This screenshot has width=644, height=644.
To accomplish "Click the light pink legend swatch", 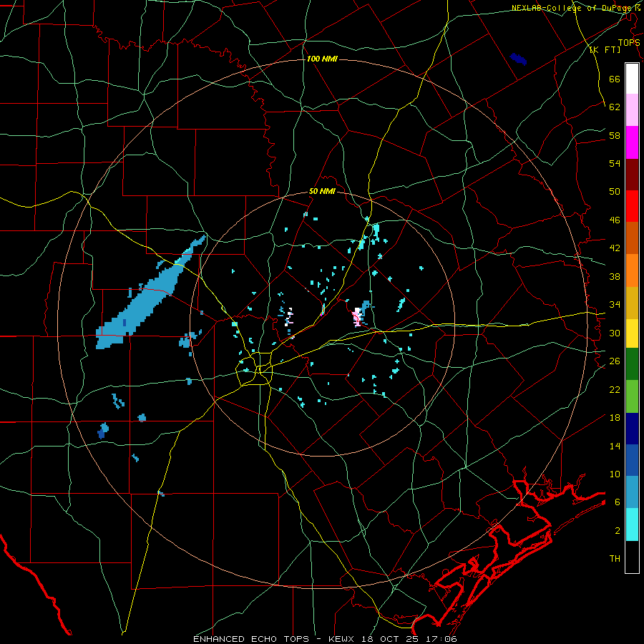I will tap(632, 109).
